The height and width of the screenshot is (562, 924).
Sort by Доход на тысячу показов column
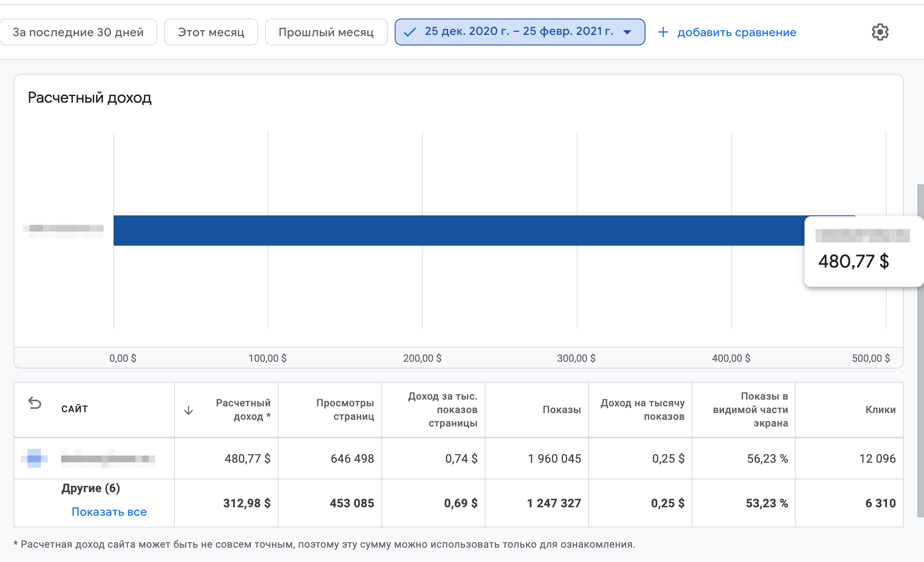point(643,409)
